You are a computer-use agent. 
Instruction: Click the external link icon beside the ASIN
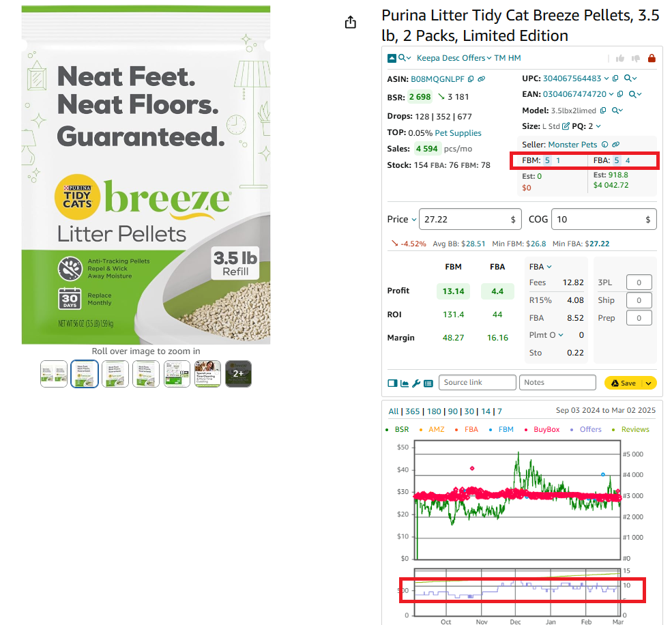tap(482, 79)
